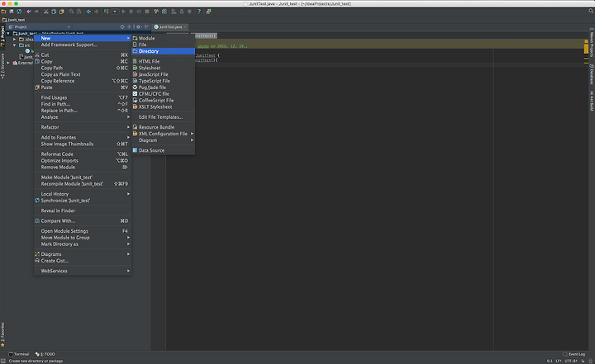Image resolution: width=595 pixels, height=364 pixels.
Task: Choose Synchronize 'Junit_test'
Action: (83, 201)
